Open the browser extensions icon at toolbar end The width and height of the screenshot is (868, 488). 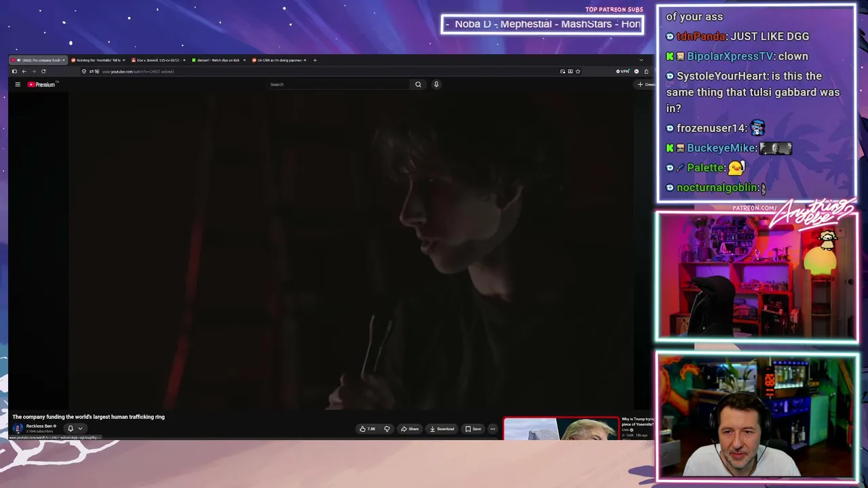click(646, 71)
